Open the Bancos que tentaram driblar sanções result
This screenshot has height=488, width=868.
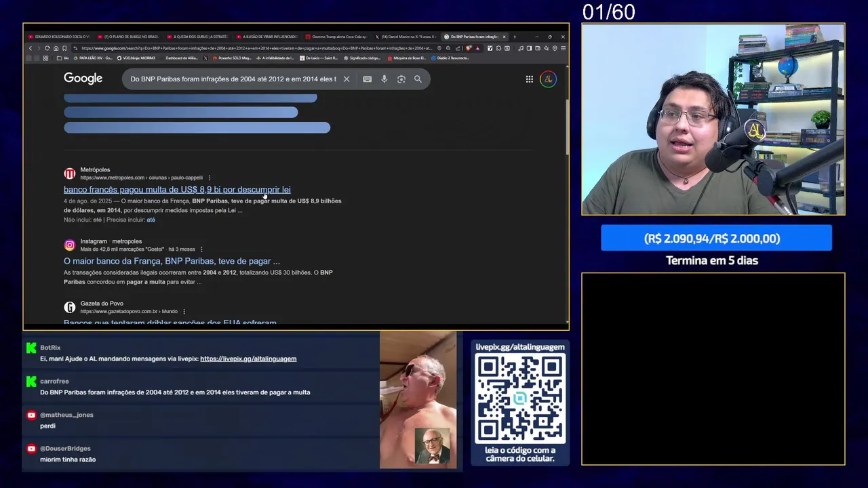(170, 323)
